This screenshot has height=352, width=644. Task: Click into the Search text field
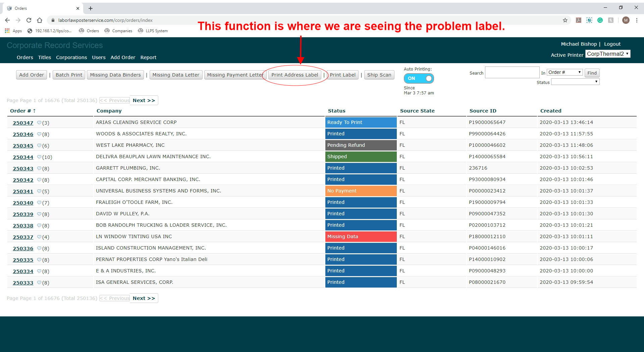pyautogui.click(x=512, y=73)
